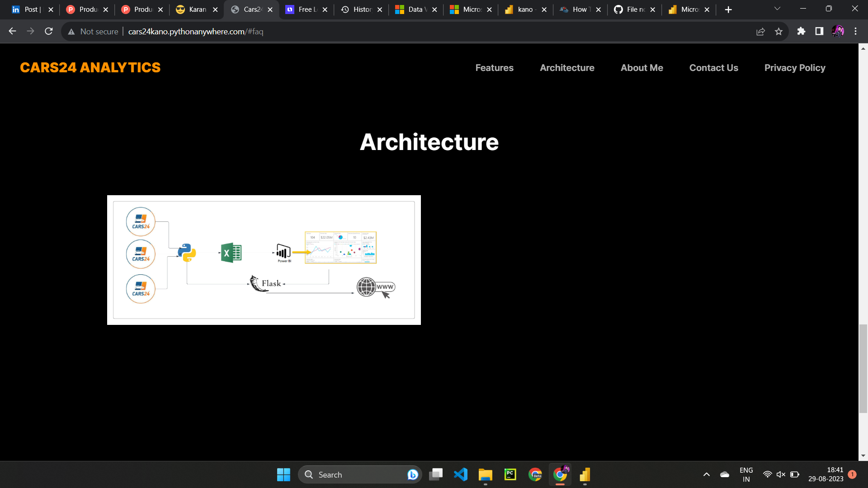
Task: Open the clock showing 18:41
Action: [826, 474]
